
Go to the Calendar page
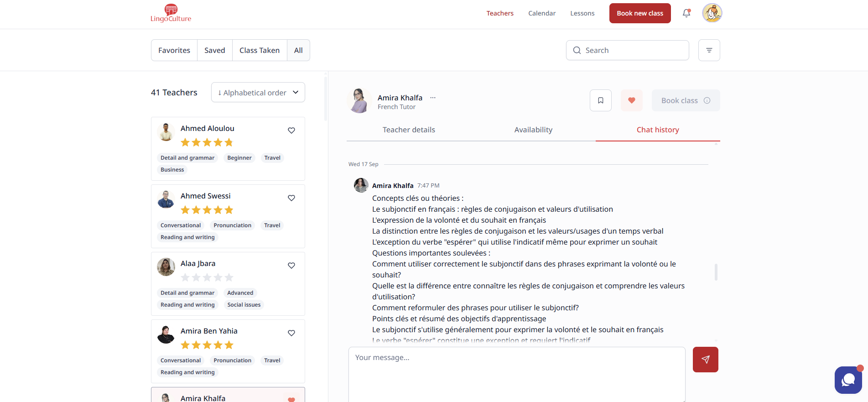coord(542,13)
